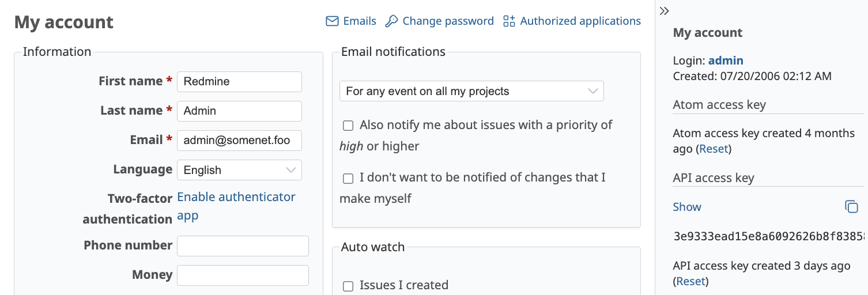Viewport: 868px width, 295px height.
Task: Go to Change password
Action: (x=448, y=21)
